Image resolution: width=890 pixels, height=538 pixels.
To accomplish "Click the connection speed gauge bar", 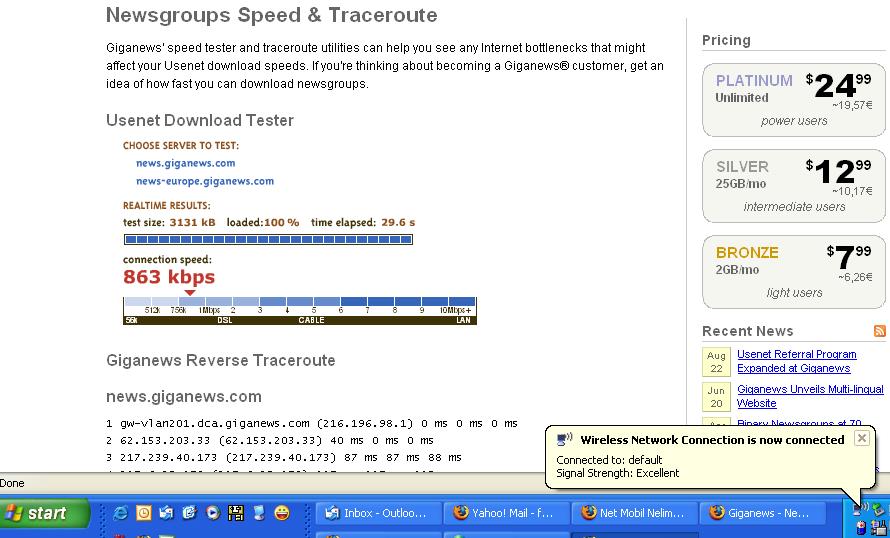I will [299, 310].
